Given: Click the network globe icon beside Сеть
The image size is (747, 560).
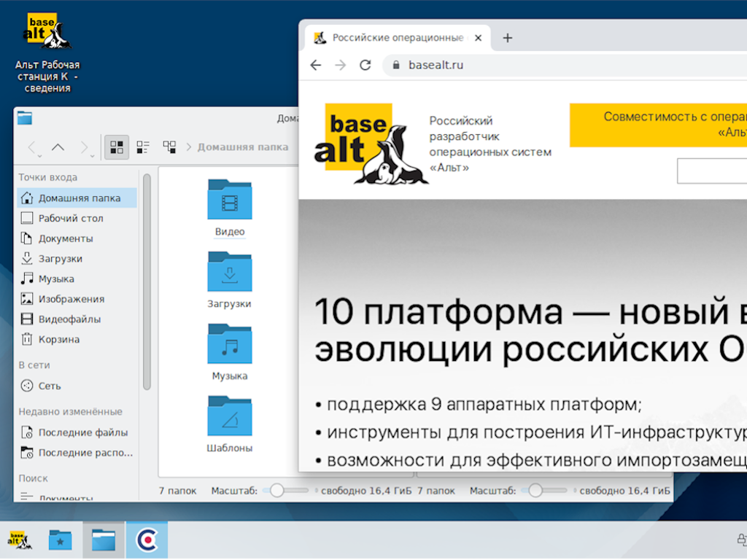Looking at the screenshot, I should point(27,386).
